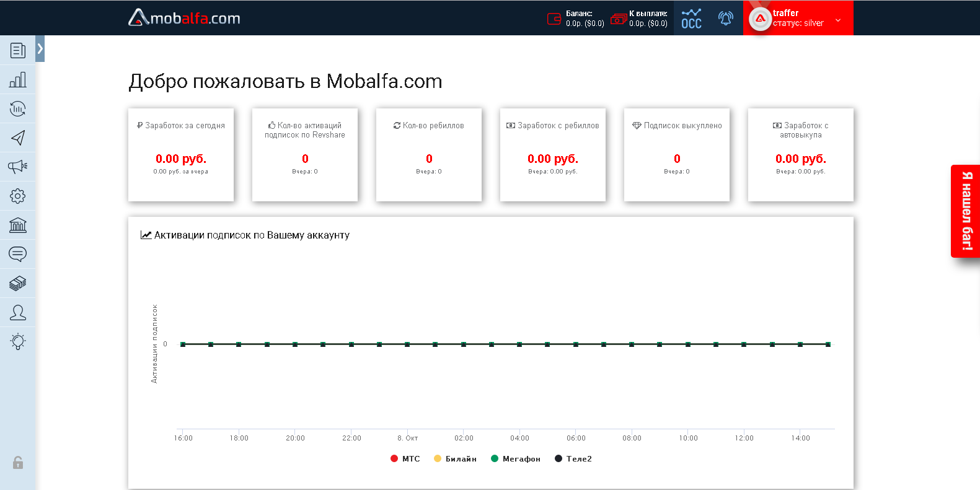Open the notification bell in header

(x=725, y=19)
